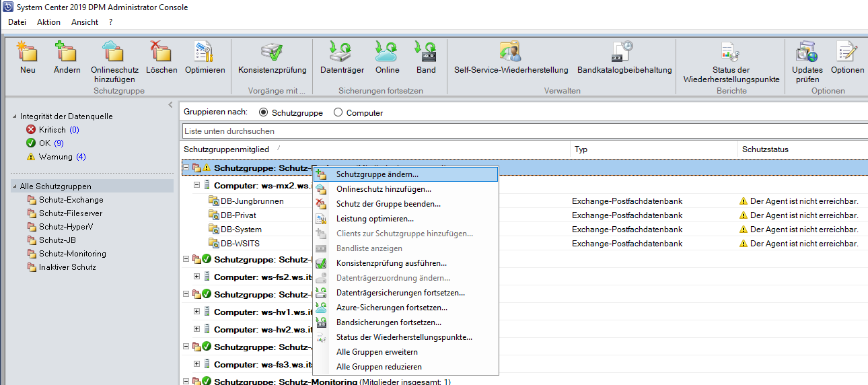Expand the Computer ws-fs2 node
The height and width of the screenshot is (385, 868).
(197, 277)
